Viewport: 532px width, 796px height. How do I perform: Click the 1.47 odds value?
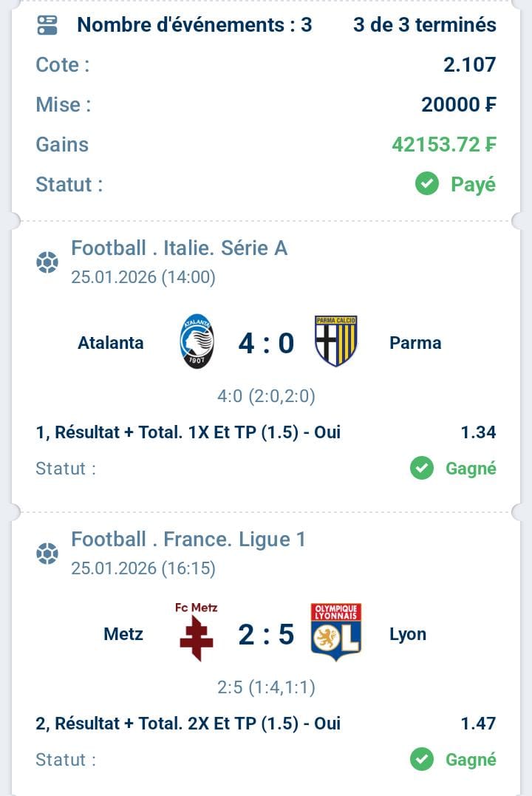click(x=478, y=724)
